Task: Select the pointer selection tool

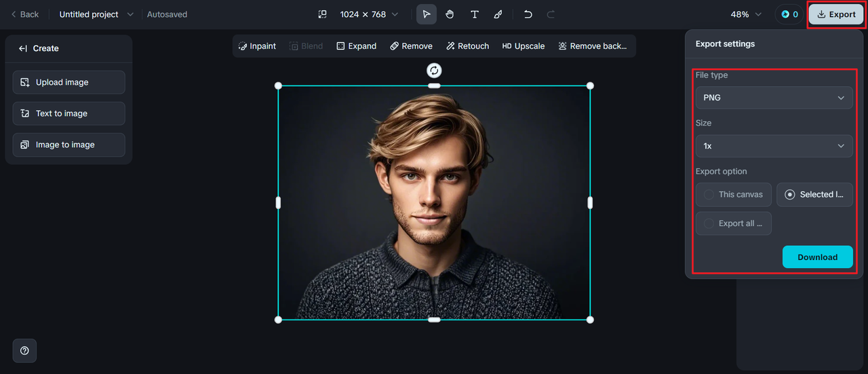Action: point(427,14)
